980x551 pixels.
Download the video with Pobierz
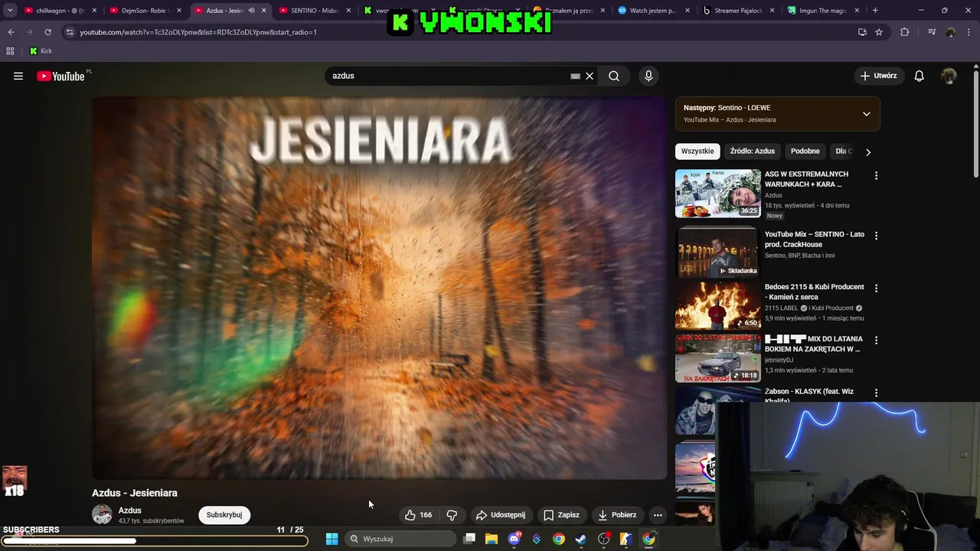(x=617, y=515)
